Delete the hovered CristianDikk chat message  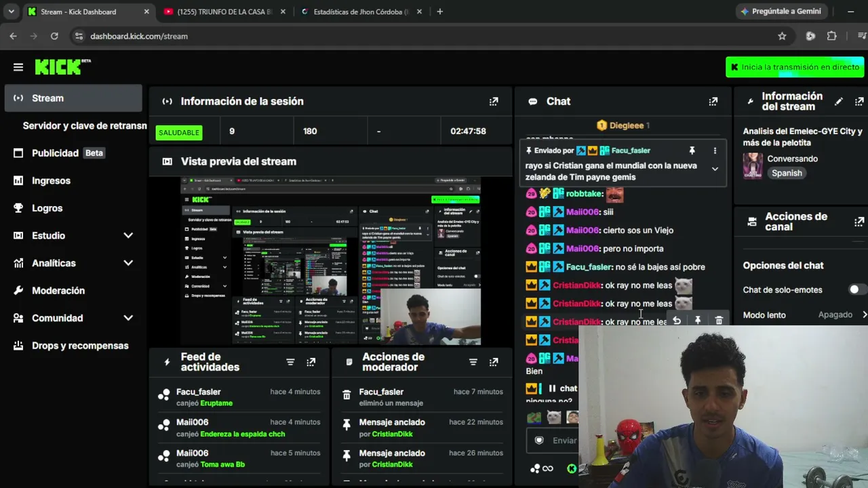[x=719, y=321]
